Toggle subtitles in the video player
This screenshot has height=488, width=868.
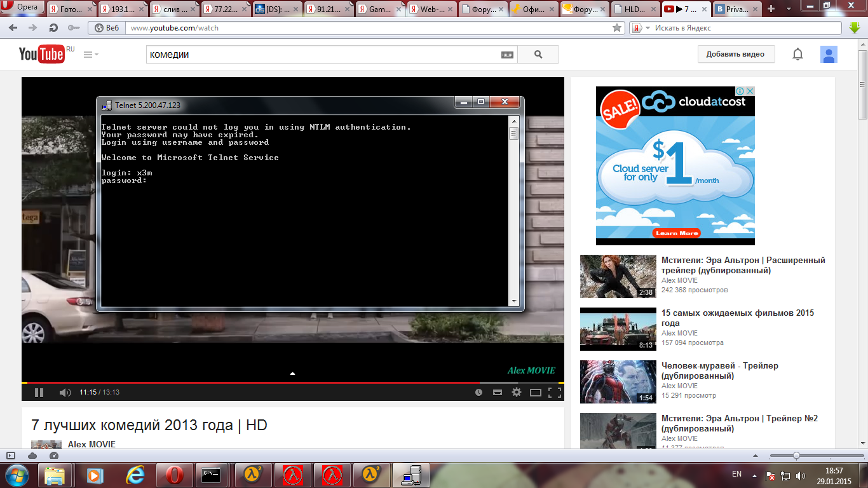coord(498,393)
